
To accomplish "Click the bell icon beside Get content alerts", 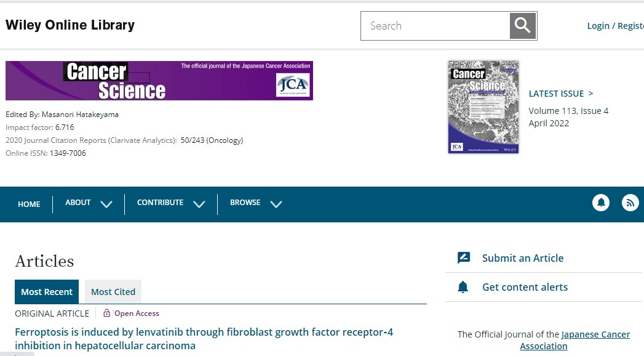I will point(463,287).
